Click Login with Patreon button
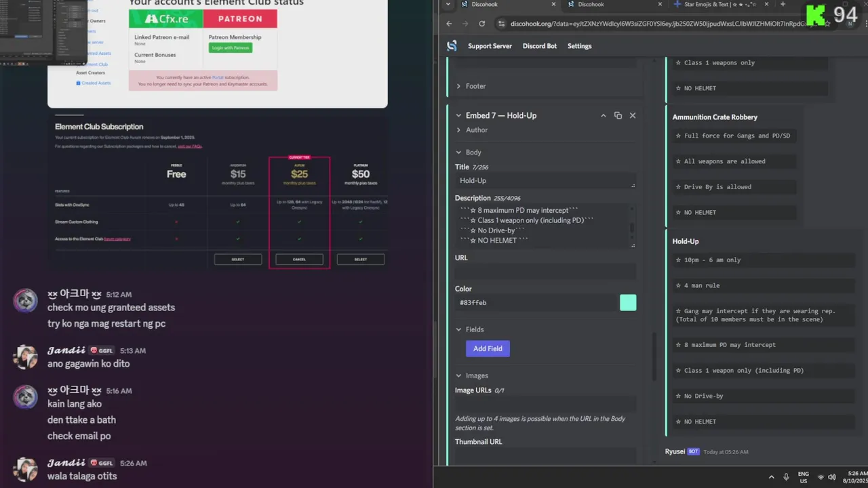Image resolution: width=868 pixels, height=488 pixels. pyautogui.click(x=231, y=47)
